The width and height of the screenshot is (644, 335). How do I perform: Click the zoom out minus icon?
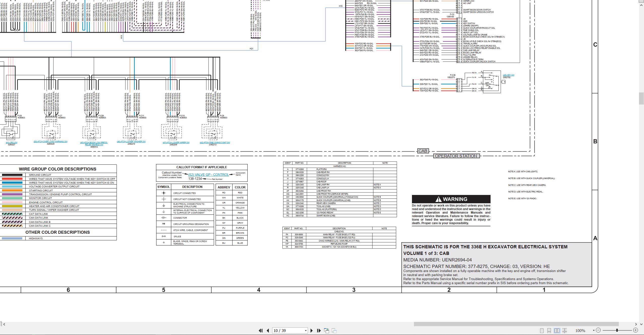pos(598,330)
